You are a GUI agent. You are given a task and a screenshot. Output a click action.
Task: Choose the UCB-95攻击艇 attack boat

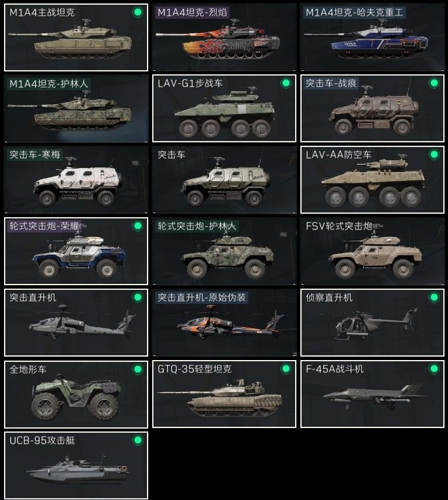point(76,465)
